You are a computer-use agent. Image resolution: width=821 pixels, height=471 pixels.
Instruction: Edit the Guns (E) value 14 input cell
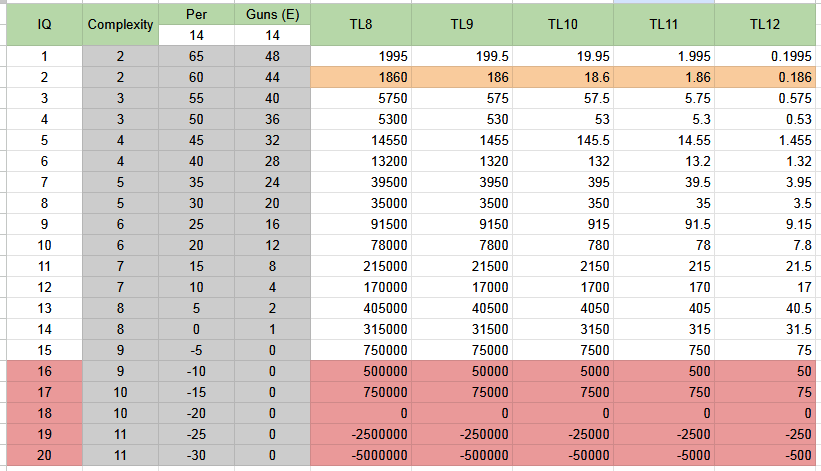point(272,35)
